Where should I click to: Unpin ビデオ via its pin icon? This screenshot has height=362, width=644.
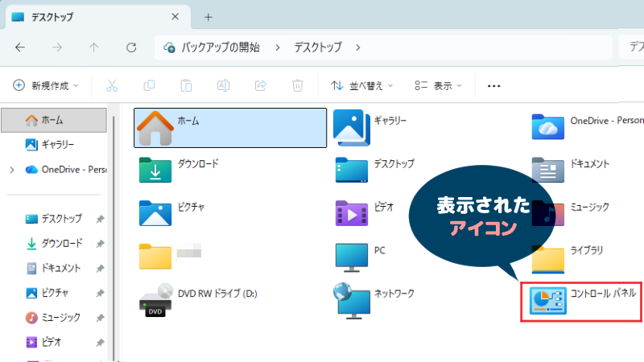tap(100, 343)
